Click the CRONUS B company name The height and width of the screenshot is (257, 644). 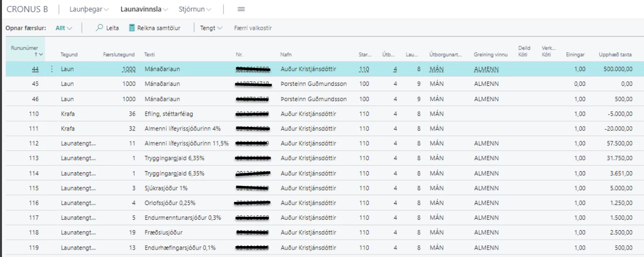(27, 9)
